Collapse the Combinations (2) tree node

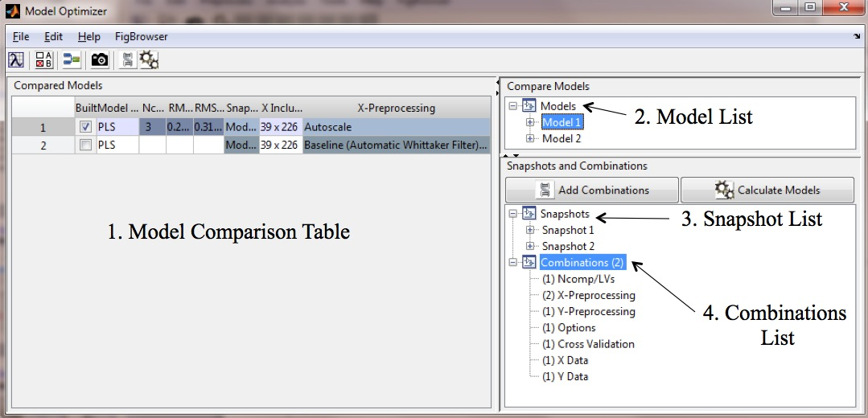point(512,263)
